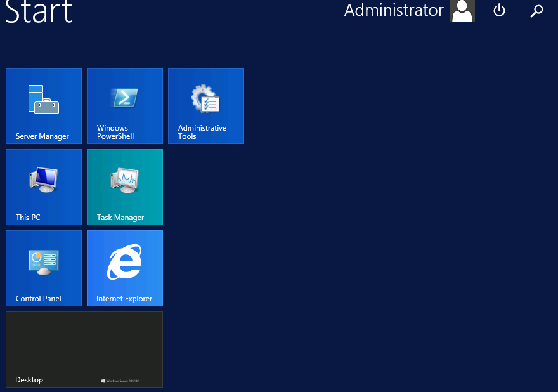Click the "Control Panel" tile label
The height and width of the screenshot is (392, 558).
tap(39, 299)
